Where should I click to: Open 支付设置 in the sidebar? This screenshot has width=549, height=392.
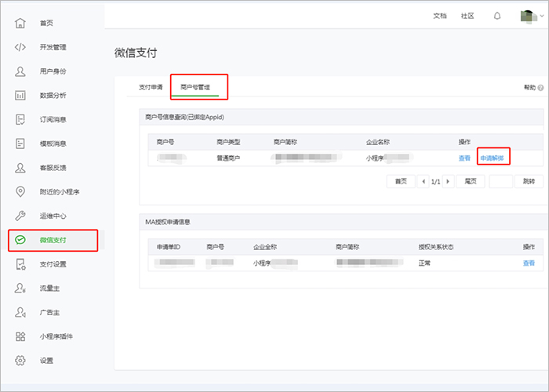53,264
